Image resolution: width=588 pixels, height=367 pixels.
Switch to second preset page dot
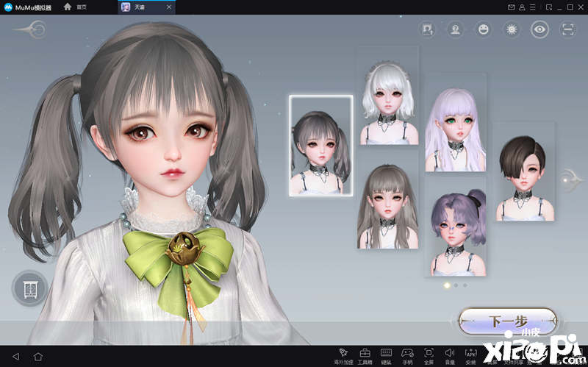[x=456, y=285]
